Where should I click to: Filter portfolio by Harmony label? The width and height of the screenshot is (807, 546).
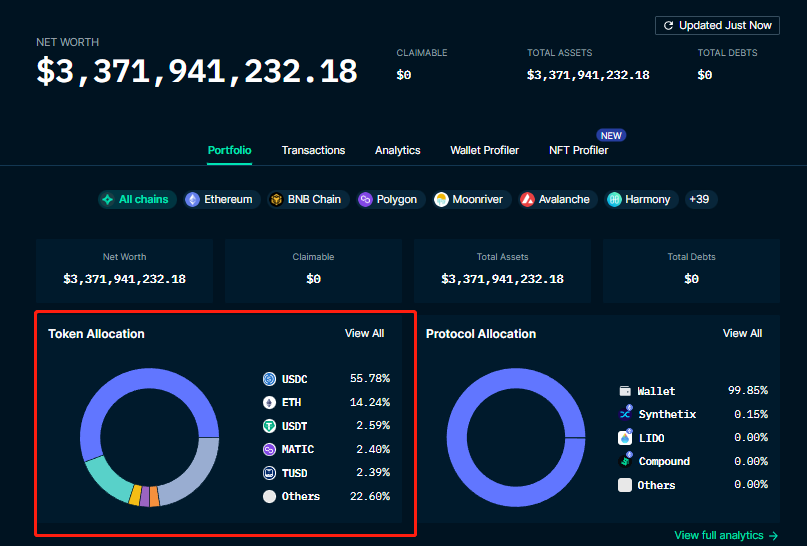point(647,200)
